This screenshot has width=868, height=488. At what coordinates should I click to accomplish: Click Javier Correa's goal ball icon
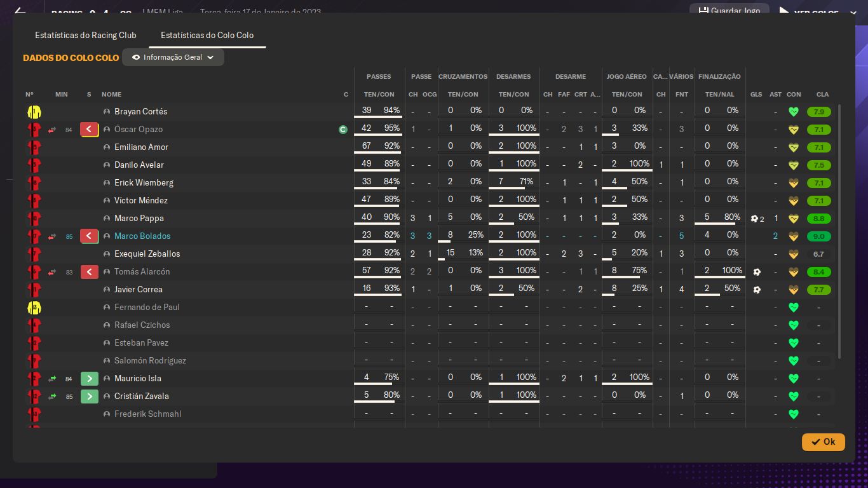[x=757, y=290]
